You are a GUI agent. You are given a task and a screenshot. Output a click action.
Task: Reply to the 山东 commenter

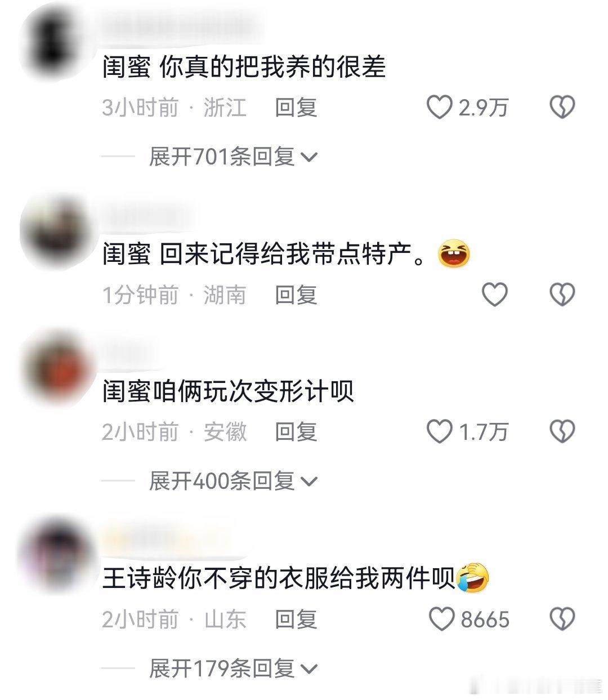click(296, 619)
